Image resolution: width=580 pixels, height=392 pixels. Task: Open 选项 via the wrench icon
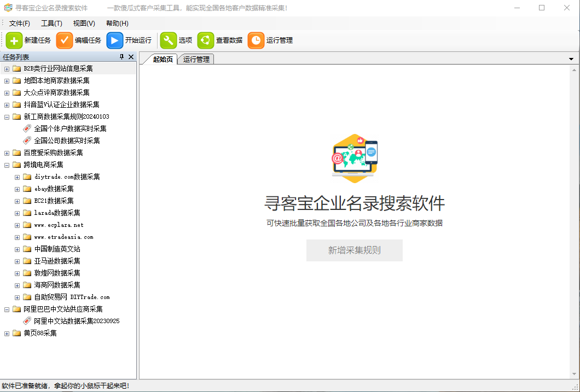pyautogui.click(x=169, y=40)
